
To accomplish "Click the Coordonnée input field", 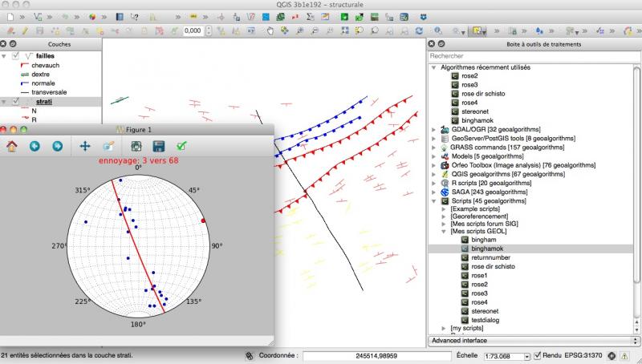I will 376,355.
